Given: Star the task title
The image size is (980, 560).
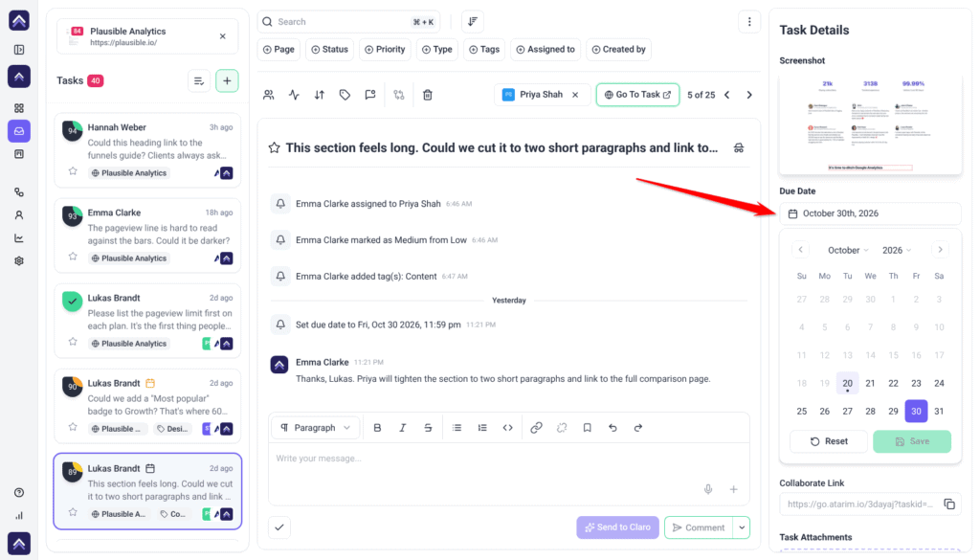Looking at the screenshot, I should pyautogui.click(x=274, y=148).
